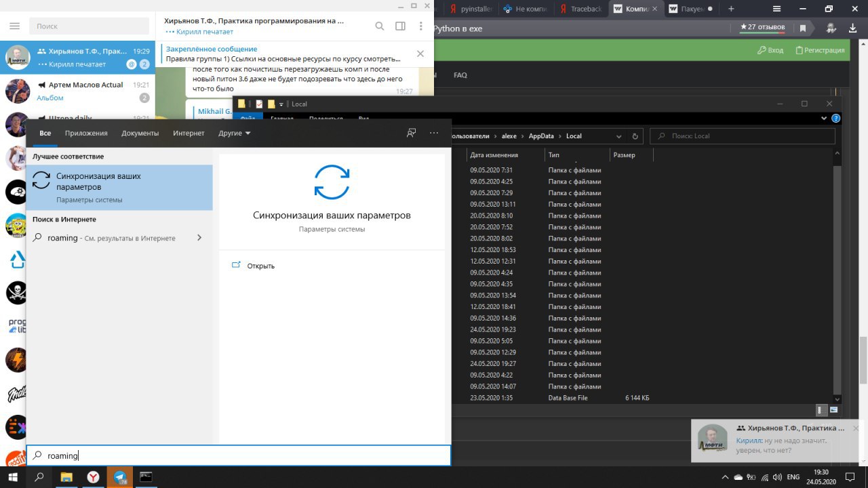The height and width of the screenshot is (488, 868).
Task: Click alexe in Explorer address path
Action: click(x=509, y=136)
